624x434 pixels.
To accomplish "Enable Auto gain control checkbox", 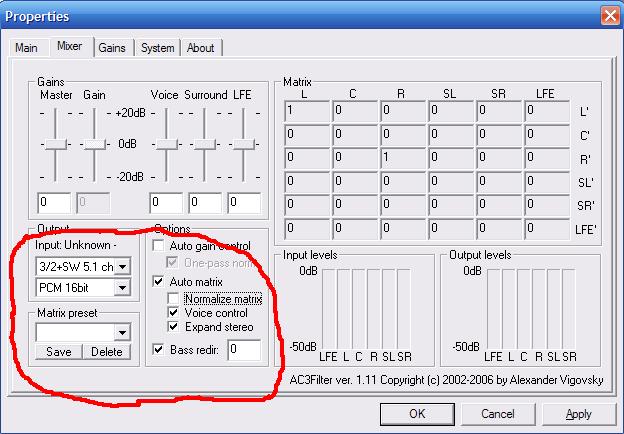I will [x=158, y=245].
